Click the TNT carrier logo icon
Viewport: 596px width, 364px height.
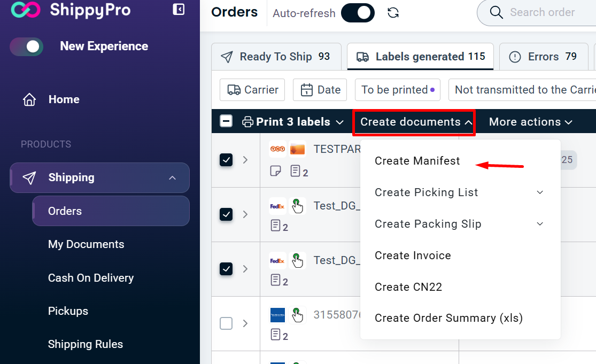277,149
